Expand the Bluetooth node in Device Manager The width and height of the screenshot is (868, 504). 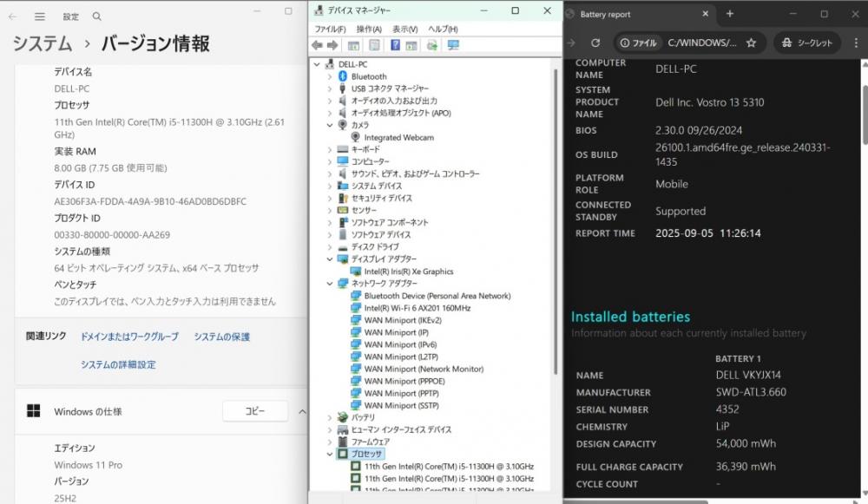330,76
